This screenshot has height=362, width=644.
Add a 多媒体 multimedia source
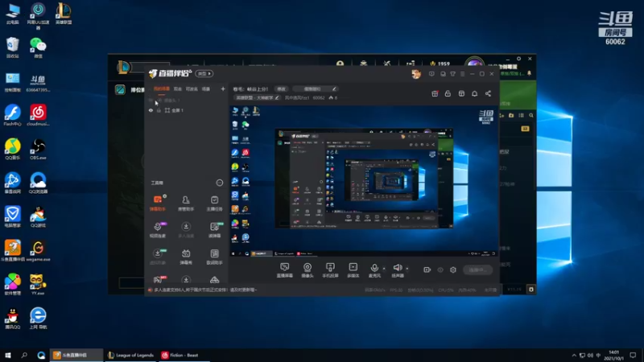(353, 270)
